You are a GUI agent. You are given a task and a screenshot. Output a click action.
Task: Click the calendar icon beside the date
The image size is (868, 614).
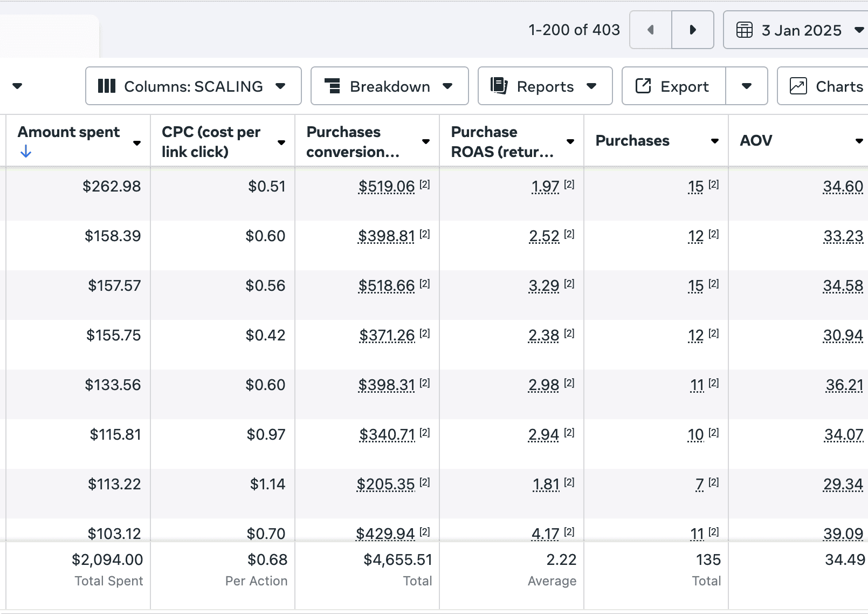[x=745, y=30]
